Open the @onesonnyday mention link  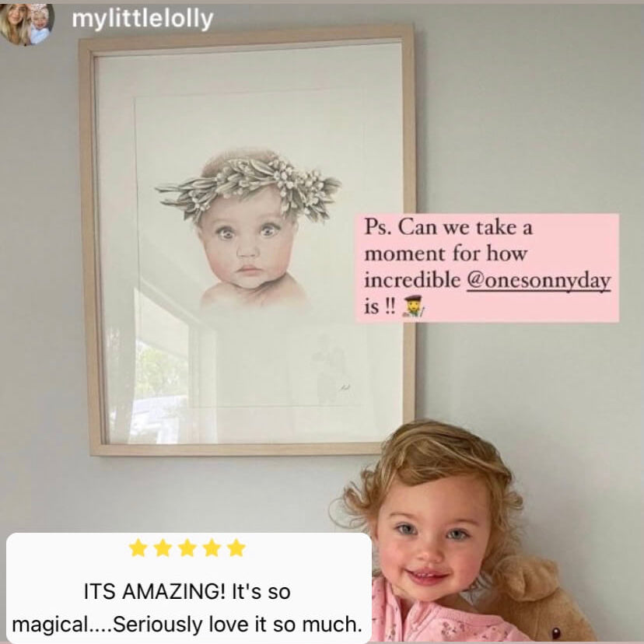coord(538,281)
